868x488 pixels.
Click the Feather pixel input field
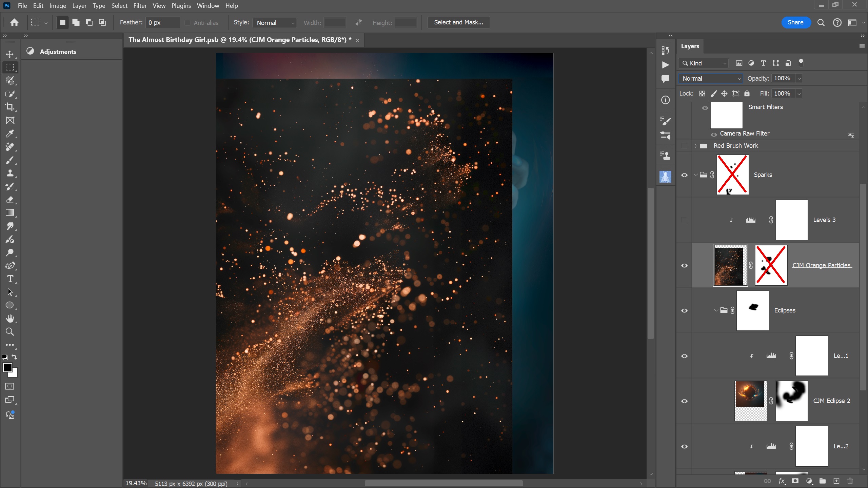(x=162, y=23)
